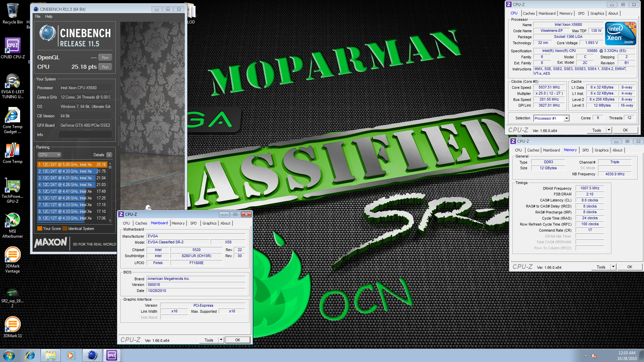Viewport: 644px width, 362px height.
Task: Click OK in Memory CPU-Z window
Action: (630, 267)
